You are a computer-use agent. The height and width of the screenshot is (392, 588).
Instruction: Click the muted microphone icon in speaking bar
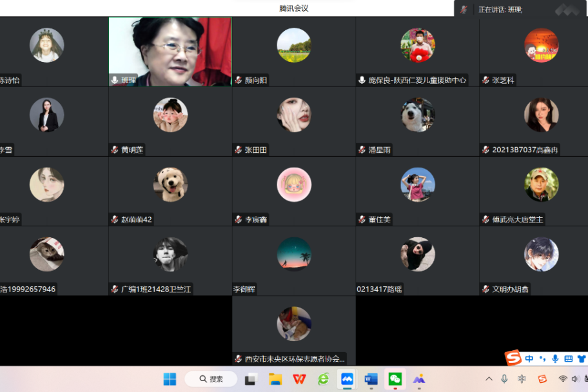(x=464, y=10)
